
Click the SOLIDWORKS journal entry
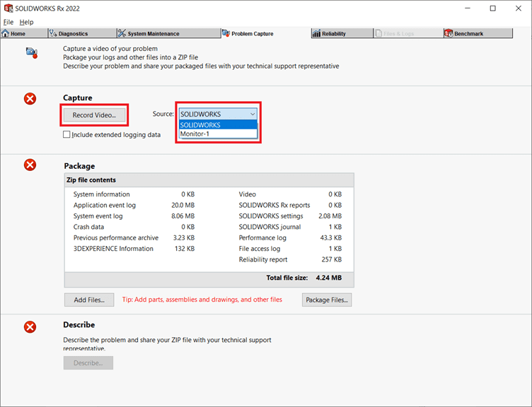point(270,227)
